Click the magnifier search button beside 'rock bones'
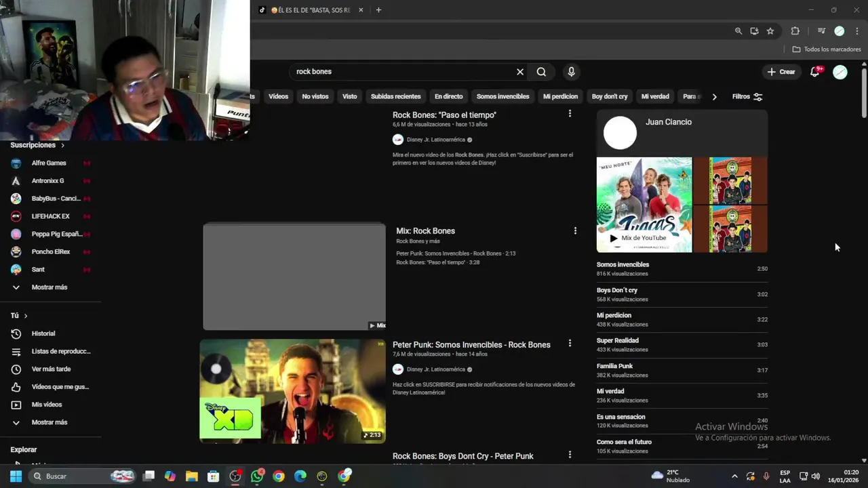Viewport: 868px width, 488px height. pyautogui.click(x=541, y=72)
